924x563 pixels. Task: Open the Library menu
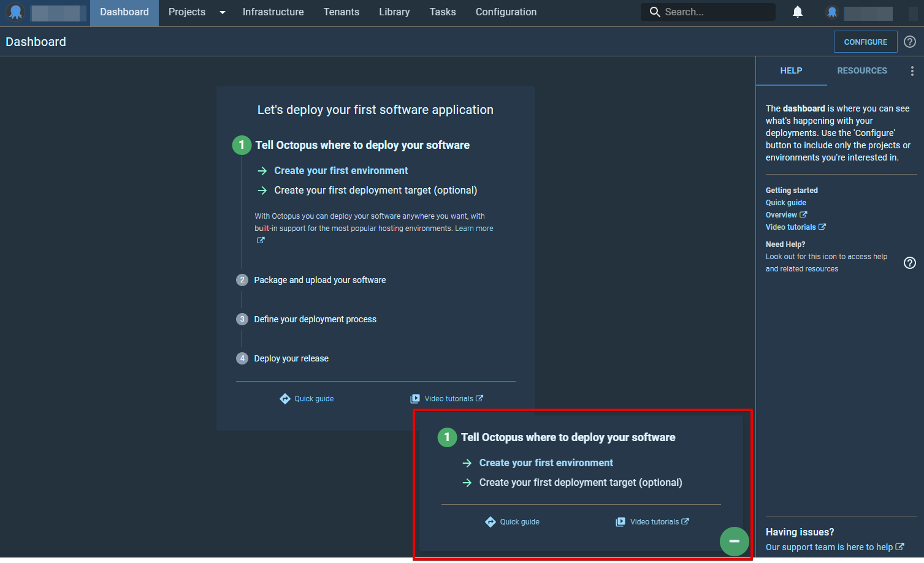394,12
